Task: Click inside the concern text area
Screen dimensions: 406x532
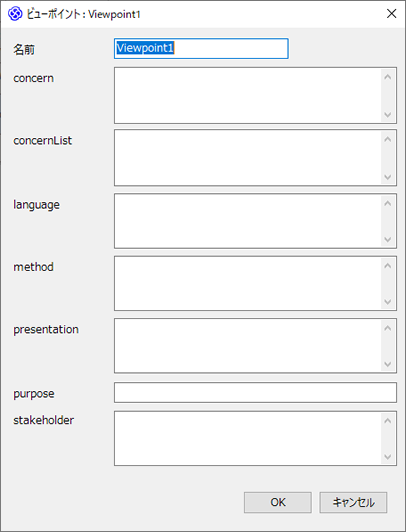Action: coord(248,95)
